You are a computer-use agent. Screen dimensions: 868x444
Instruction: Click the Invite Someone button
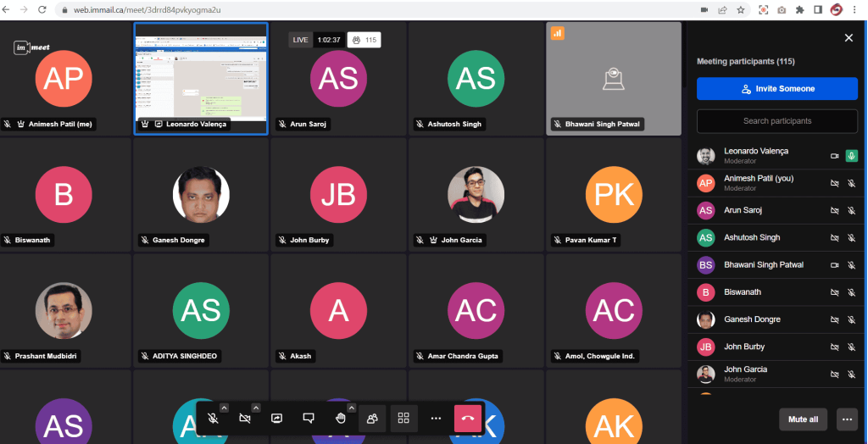click(x=777, y=89)
